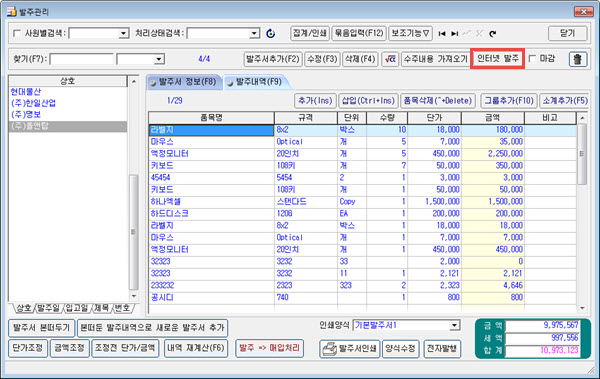Click 본떠둔 발주내역으로 새로운 발주서 추가 button
The width and height of the screenshot is (600, 379).
(x=152, y=328)
